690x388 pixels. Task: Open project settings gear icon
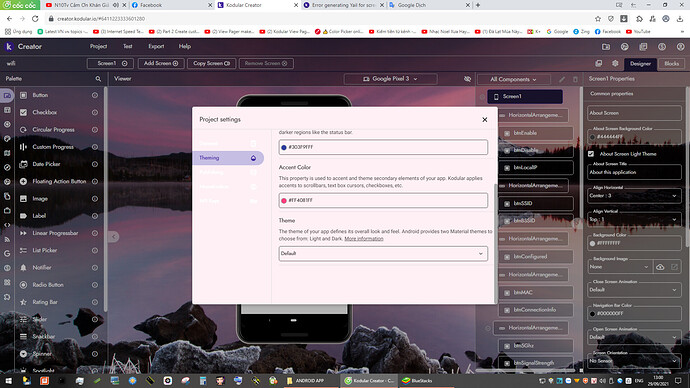pyautogui.click(x=615, y=63)
